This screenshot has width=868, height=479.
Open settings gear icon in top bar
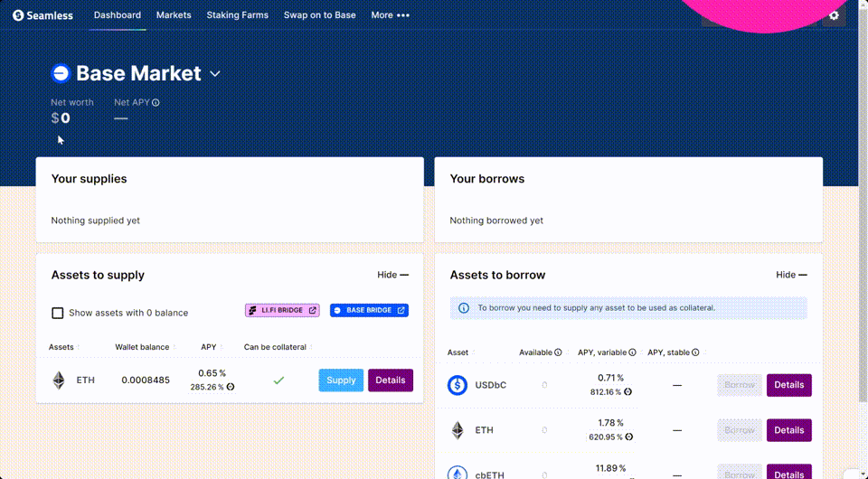[x=834, y=15]
